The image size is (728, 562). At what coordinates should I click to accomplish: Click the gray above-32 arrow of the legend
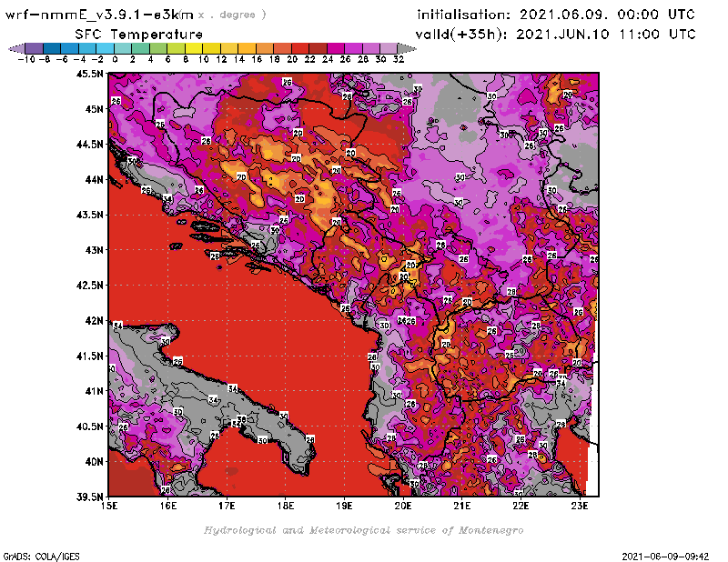(407, 48)
